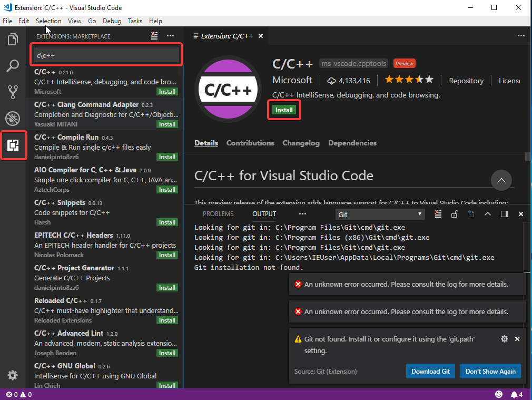Click the ms-vscode.cpptools identifier

(x=353, y=63)
